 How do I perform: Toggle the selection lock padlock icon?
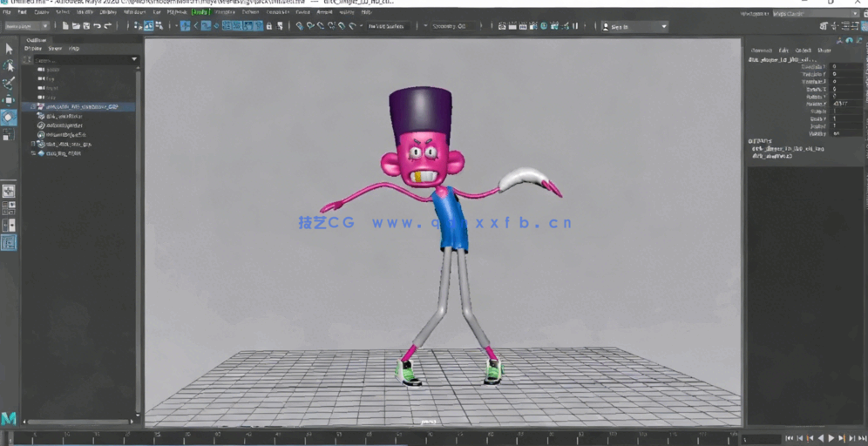tap(268, 26)
